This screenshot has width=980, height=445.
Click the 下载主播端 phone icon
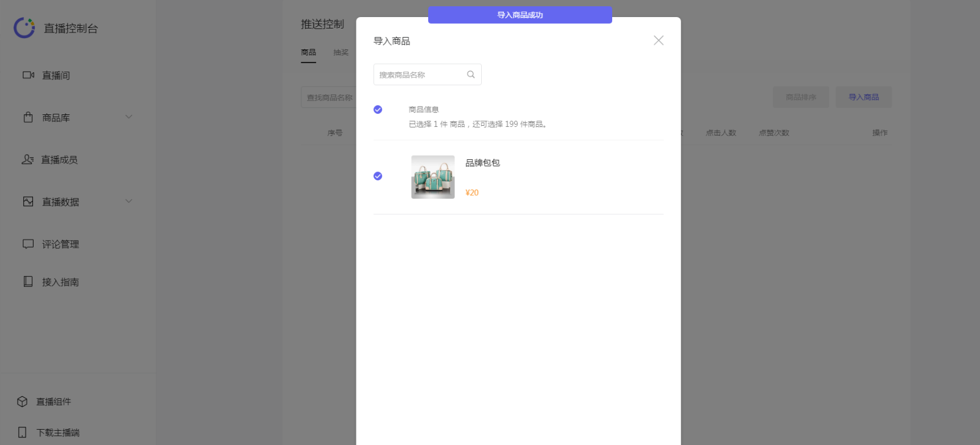click(22, 432)
